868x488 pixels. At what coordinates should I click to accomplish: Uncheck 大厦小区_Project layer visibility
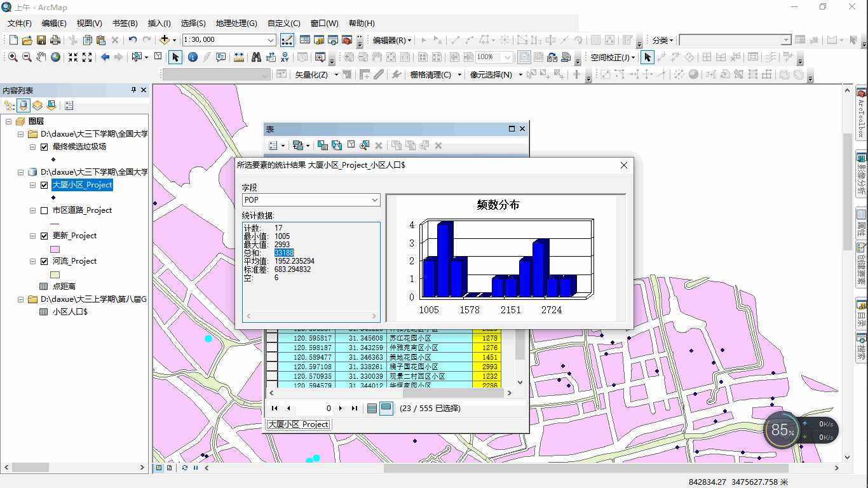pos(44,185)
